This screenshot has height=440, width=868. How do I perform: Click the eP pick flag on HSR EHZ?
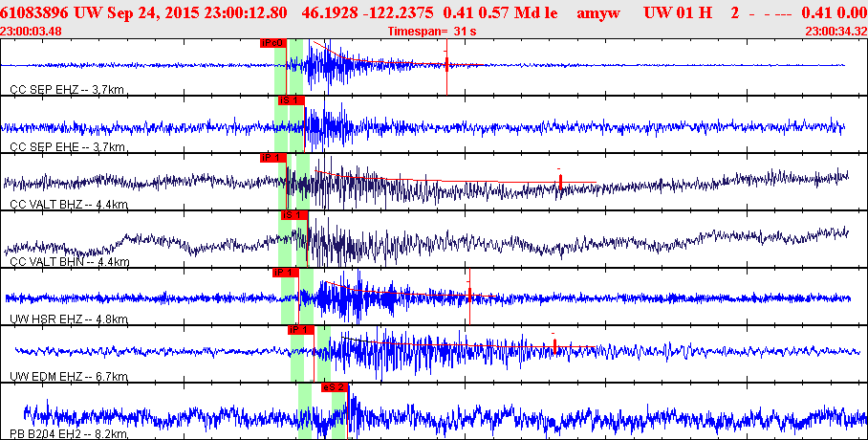coord(285,273)
